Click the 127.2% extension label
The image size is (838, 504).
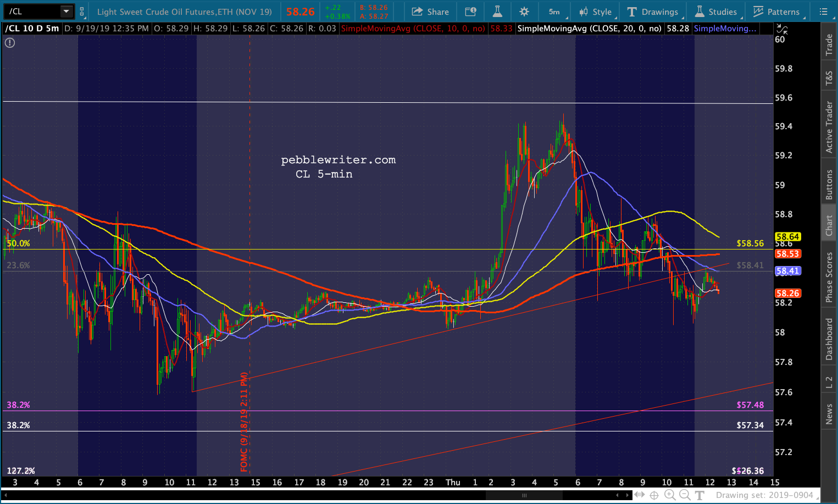pos(21,471)
